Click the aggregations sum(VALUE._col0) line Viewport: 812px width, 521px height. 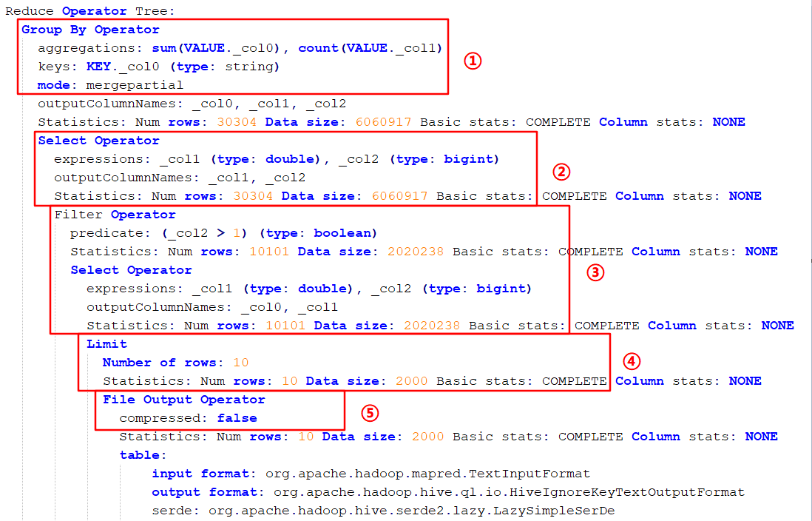click(240, 48)
